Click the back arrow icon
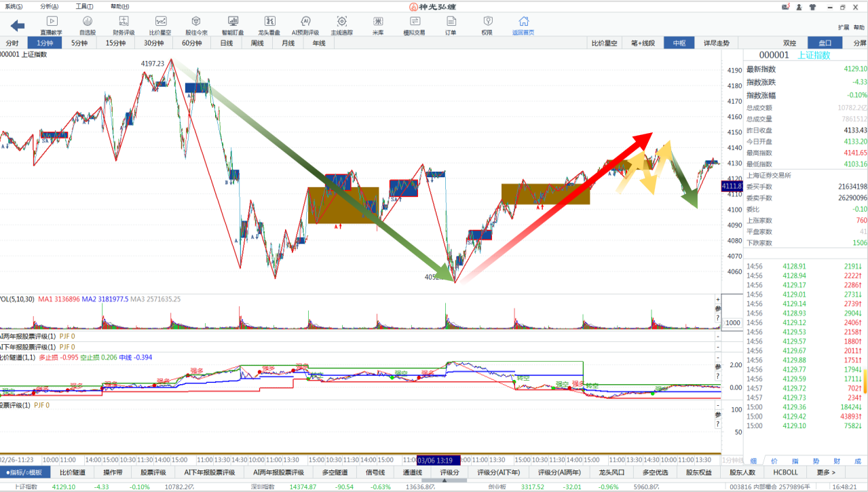This screenshot has width=868, height=492. click(17, 26)
